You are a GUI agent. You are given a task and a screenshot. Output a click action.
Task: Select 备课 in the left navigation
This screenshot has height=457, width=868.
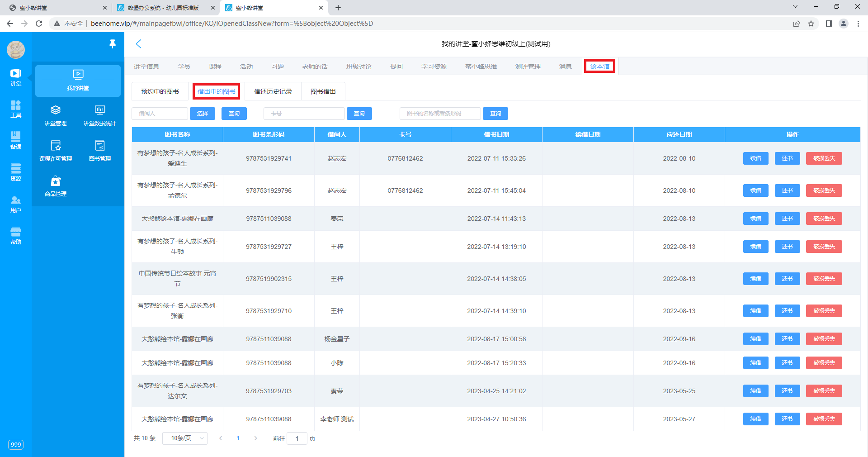click(x=16, y=140)
